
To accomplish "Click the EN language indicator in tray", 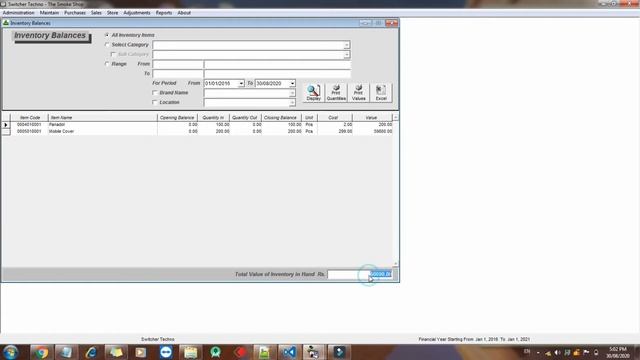I will [x=527, y=351].
